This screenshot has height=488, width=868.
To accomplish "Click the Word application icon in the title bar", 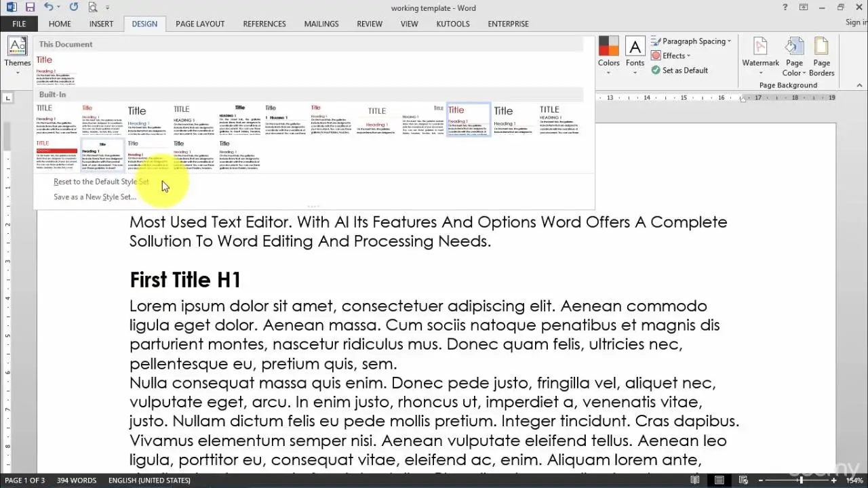I will [x=12, y=7].
